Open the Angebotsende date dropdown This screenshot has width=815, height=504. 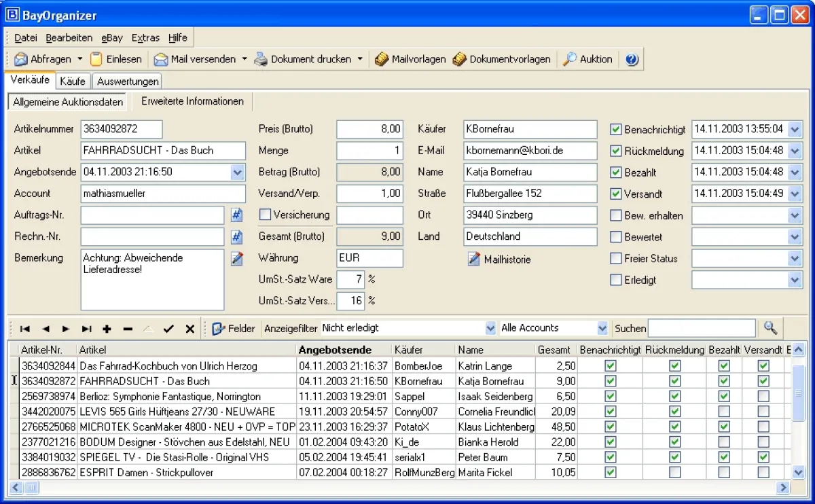click(x=237, y=172)
